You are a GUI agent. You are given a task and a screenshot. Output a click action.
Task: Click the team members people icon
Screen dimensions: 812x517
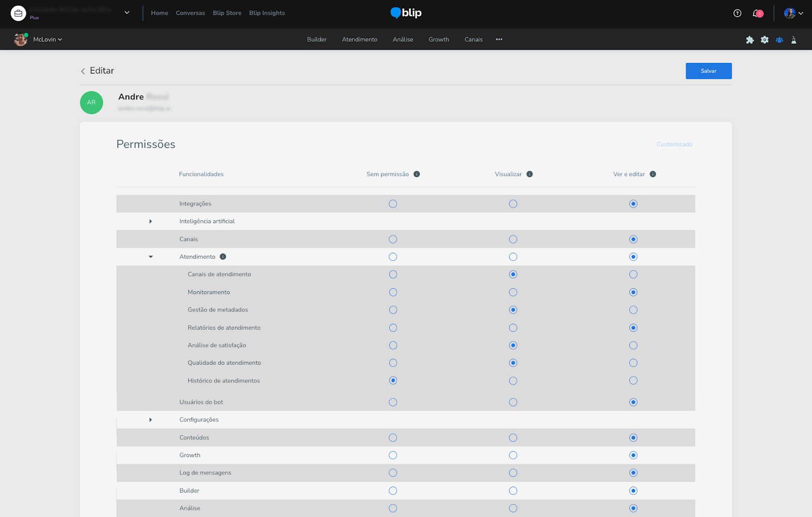click(x=779, y=40)
